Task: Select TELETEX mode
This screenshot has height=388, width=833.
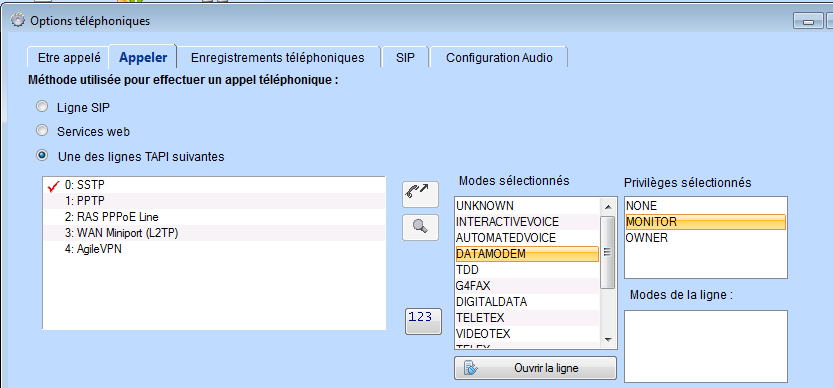Action: pos(527,318)
